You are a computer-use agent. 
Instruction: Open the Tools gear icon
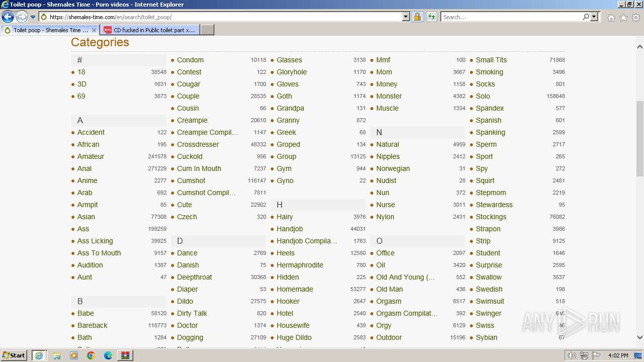tap(636, 18)
